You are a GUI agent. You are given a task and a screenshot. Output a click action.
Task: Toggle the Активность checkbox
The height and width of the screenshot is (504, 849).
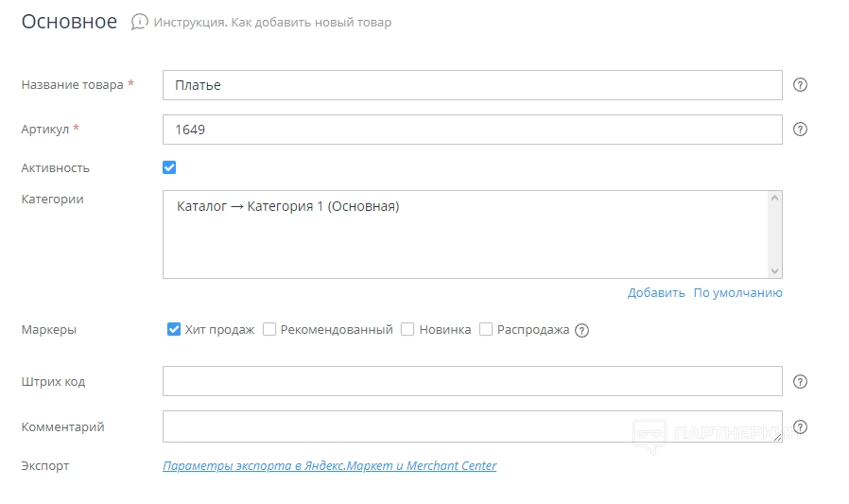click(x=169, y=167)
